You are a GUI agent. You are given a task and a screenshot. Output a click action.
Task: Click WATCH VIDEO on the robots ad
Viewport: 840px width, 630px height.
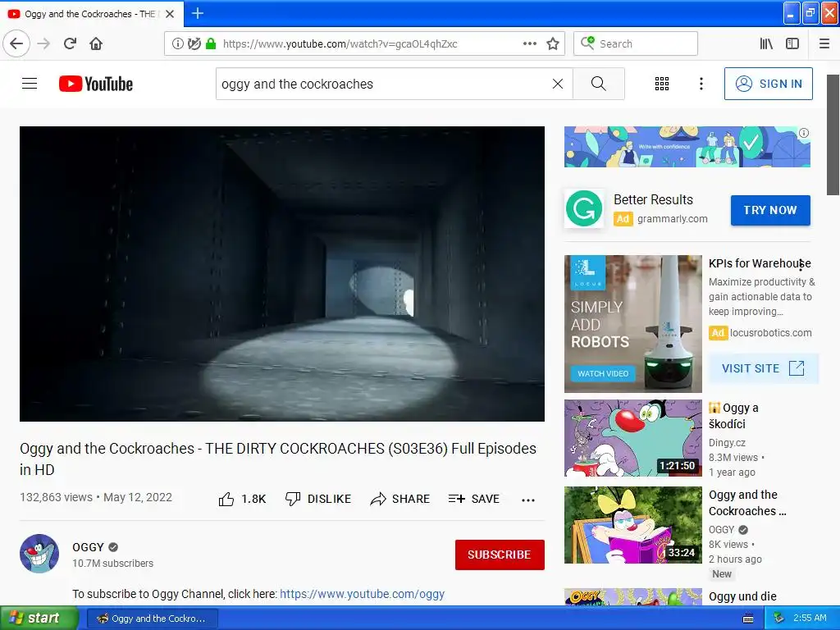coord(603,373)
